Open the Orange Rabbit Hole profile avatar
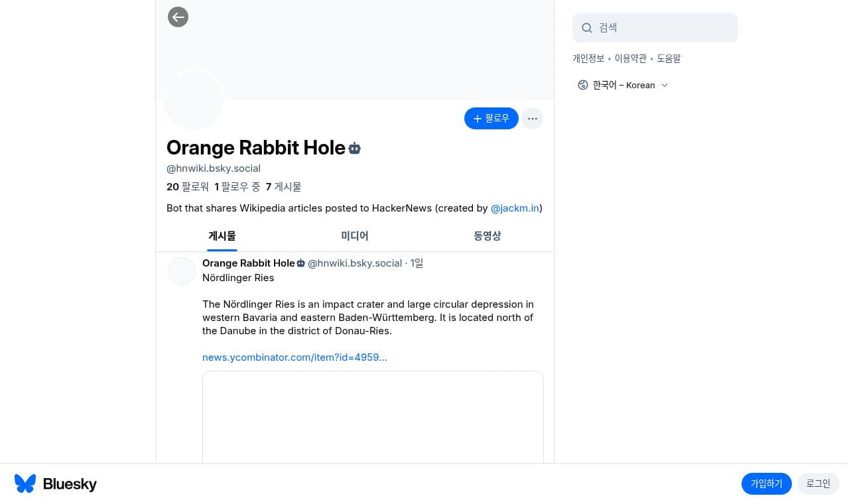The image size is (849, 504). (194, 99)
